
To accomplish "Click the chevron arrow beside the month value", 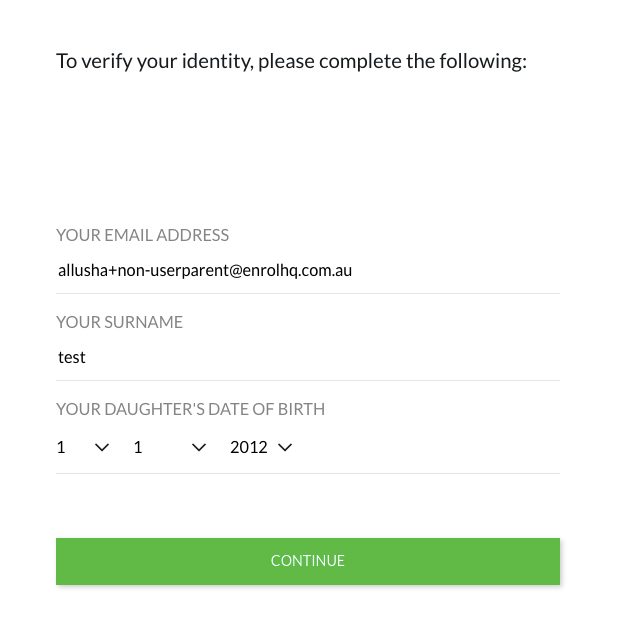I will point(198,447).
